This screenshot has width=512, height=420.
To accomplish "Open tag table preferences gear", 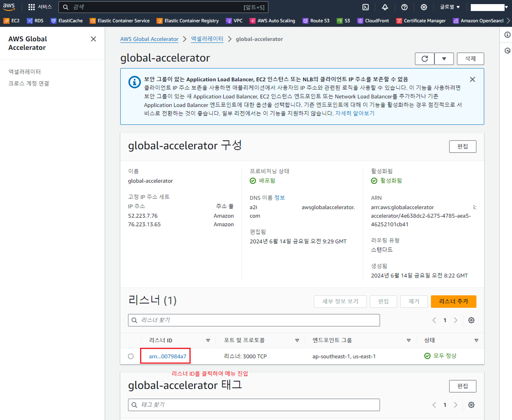I will click(x=471, y=405).
